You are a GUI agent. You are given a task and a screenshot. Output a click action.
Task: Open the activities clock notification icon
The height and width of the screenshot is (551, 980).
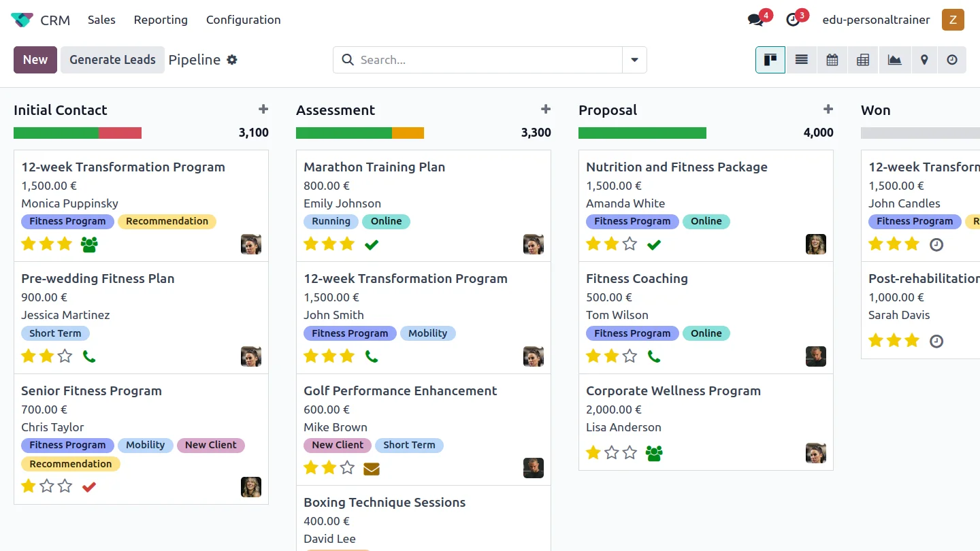coord(793,20)
